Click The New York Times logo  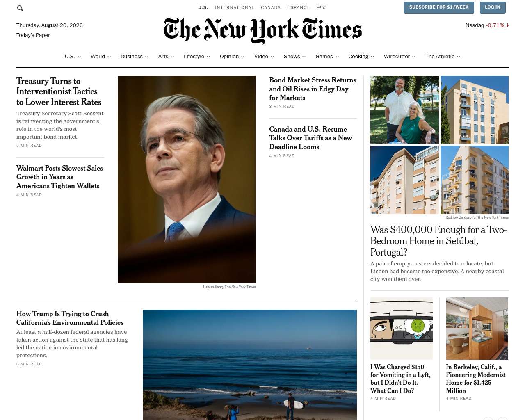click(x=262, y=30)
